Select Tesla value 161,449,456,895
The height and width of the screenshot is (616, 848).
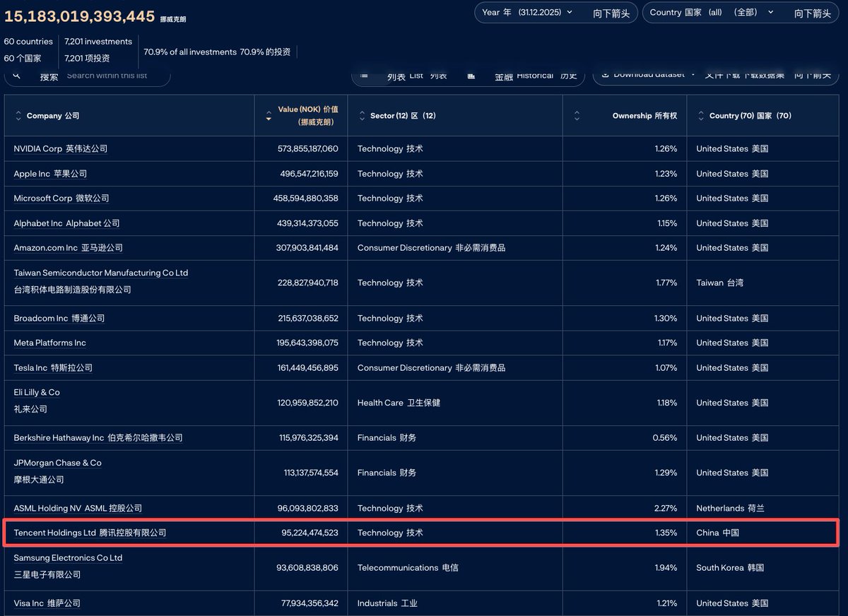click(307, 368)
